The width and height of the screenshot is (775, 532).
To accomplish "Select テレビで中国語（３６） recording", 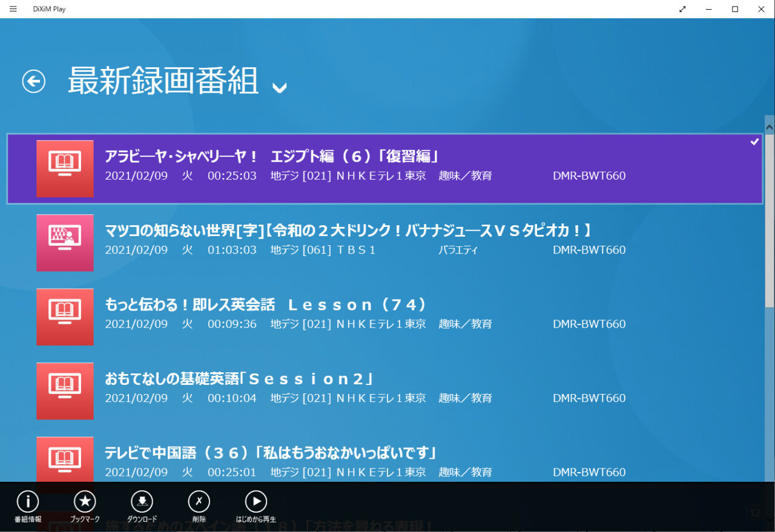I will 270,453.
